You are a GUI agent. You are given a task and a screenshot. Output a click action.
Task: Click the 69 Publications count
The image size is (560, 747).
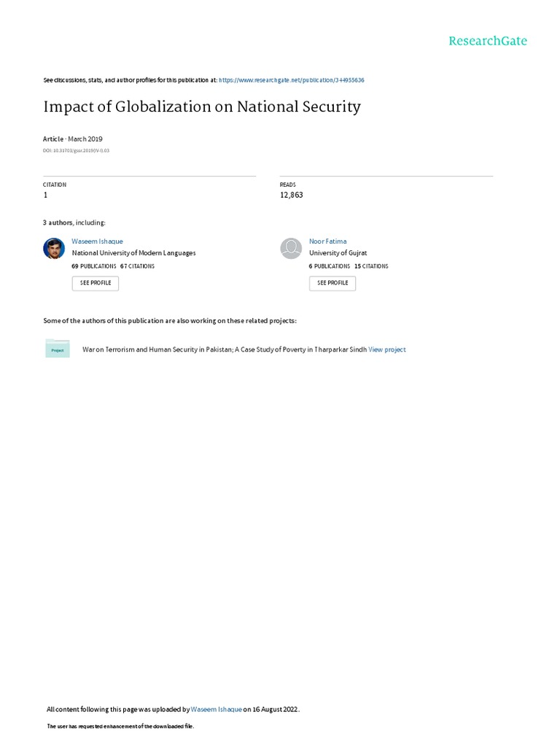[x=93, y=266]
